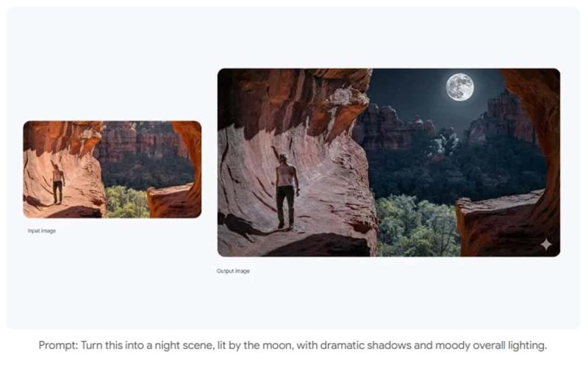Click the hiker in the input image

click(x=57, y=184)
